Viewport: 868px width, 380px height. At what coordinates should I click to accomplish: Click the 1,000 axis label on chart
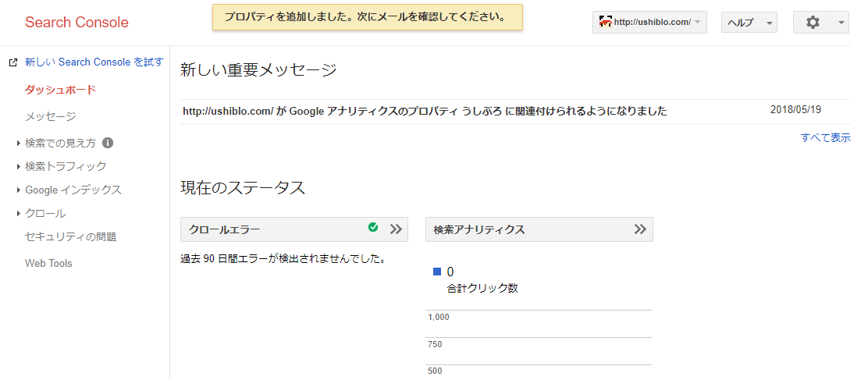(439, 318)
